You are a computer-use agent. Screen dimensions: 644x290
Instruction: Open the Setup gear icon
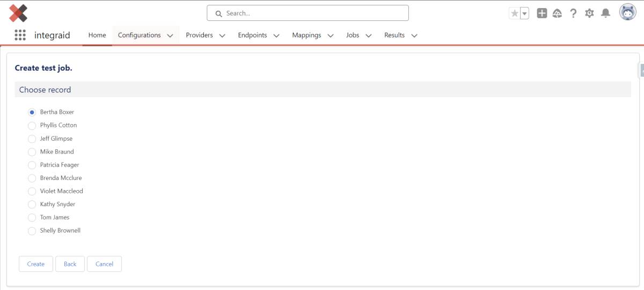589,13
